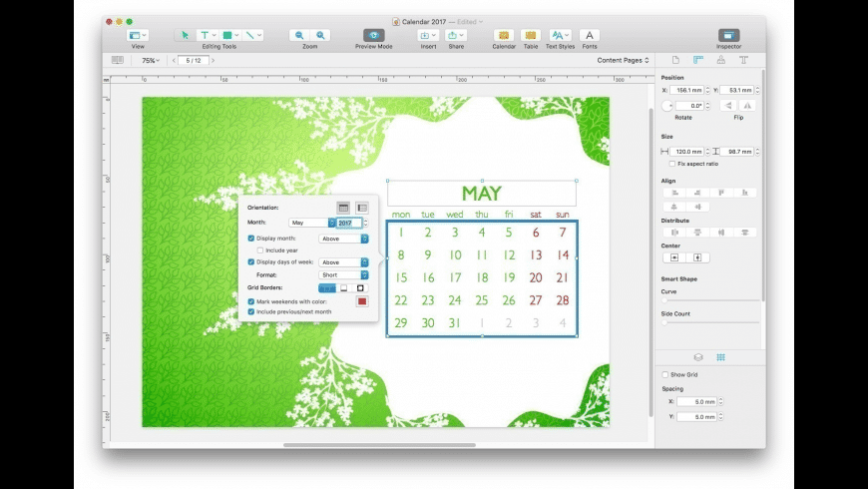Switch to the layers inspector section

coord(698,357)
